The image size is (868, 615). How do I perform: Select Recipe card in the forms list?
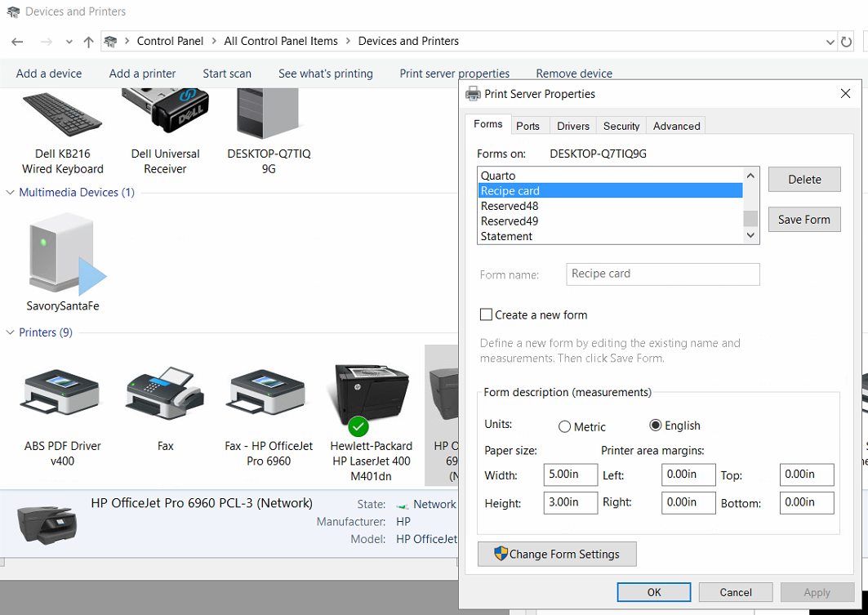point(610,190)
